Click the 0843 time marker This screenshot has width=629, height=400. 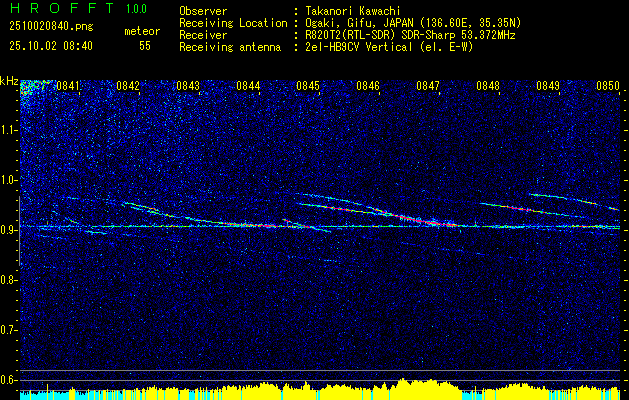[x=188, y=86]
